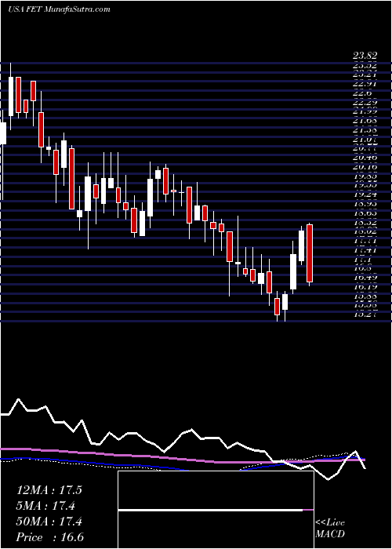Click the '5MA : 17.4' readout
Screen dimensions: 392x549
click(46, 506)
